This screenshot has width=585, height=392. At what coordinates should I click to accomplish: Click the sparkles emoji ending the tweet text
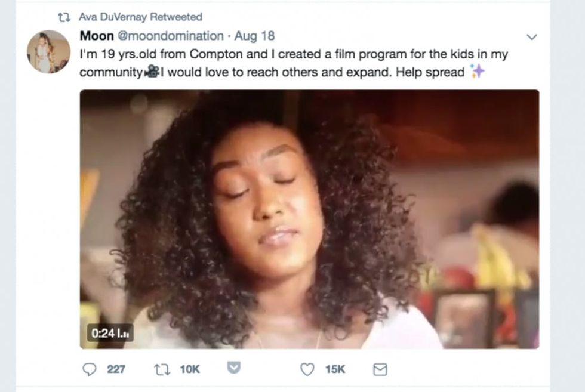477,72
